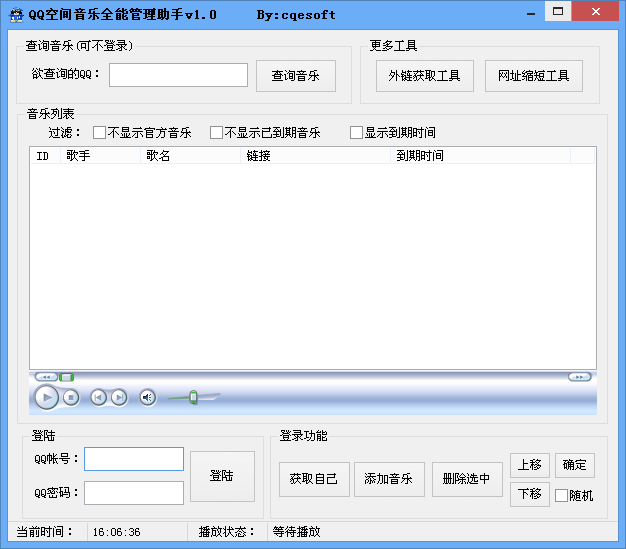The height and width of the screenshot is (549, 626).
Task: Mute the player volume speaker icon
Action: (x=147, y=397)
